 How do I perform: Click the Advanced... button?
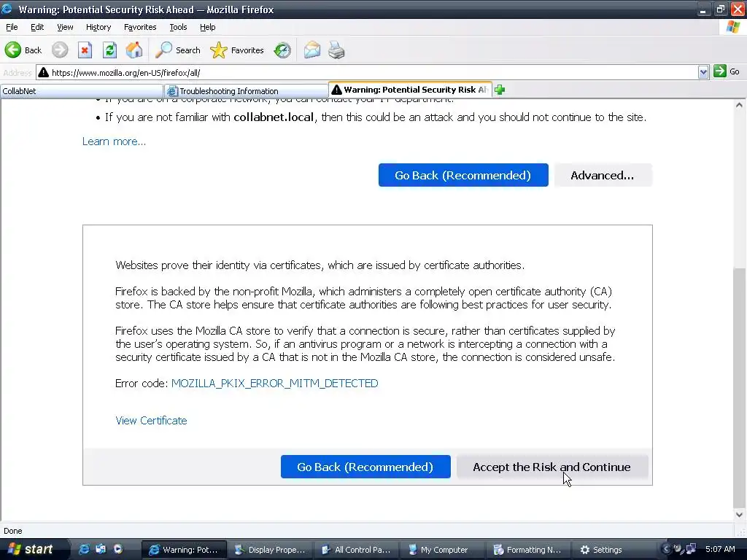[x=603, y=175]
